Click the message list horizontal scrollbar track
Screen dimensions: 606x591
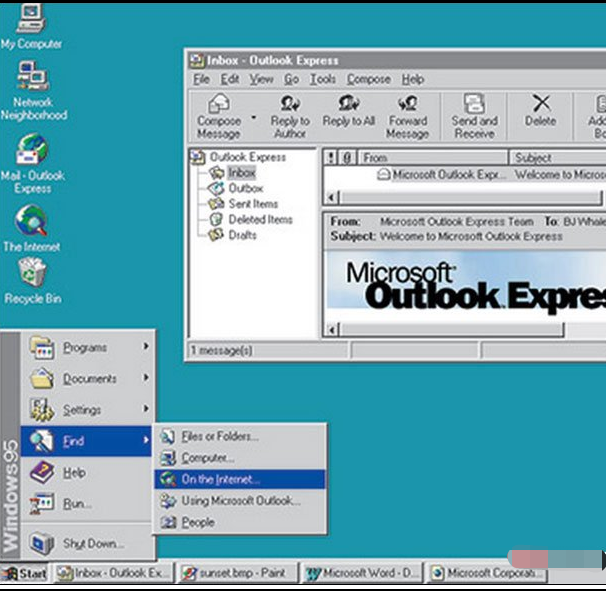click(470, 198)
